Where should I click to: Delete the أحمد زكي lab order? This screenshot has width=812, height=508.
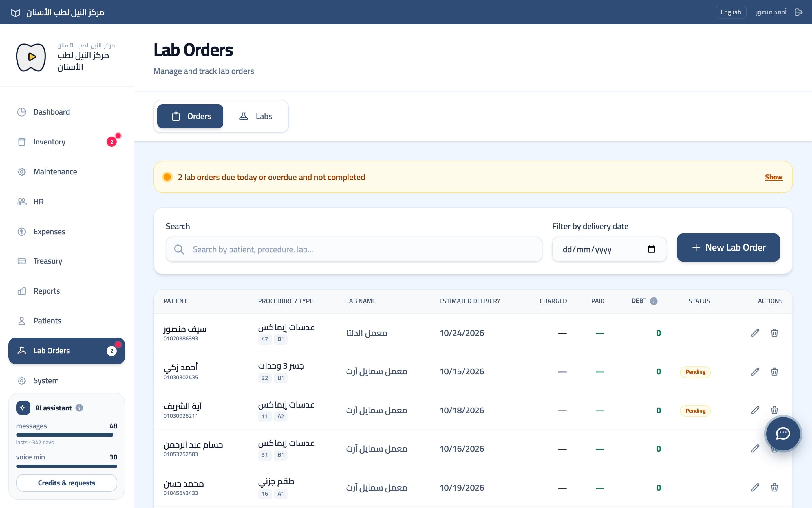(x=775, y=372)
